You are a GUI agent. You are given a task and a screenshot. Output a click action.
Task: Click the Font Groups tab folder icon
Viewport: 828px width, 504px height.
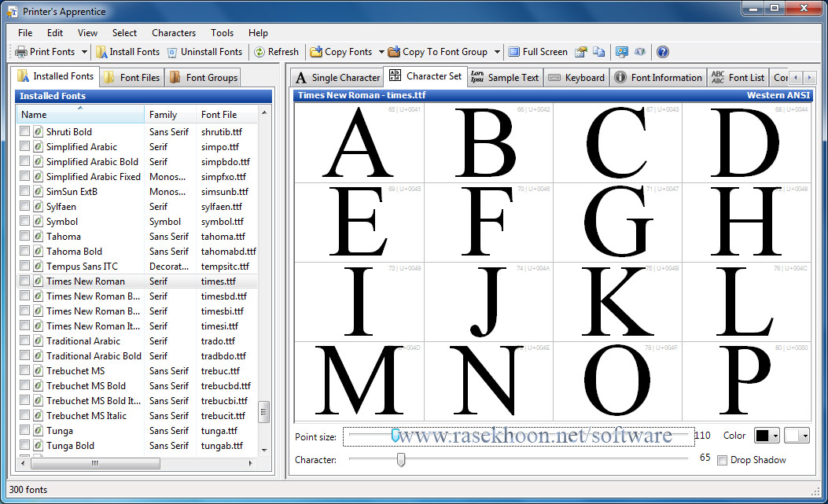click(175, 78)
